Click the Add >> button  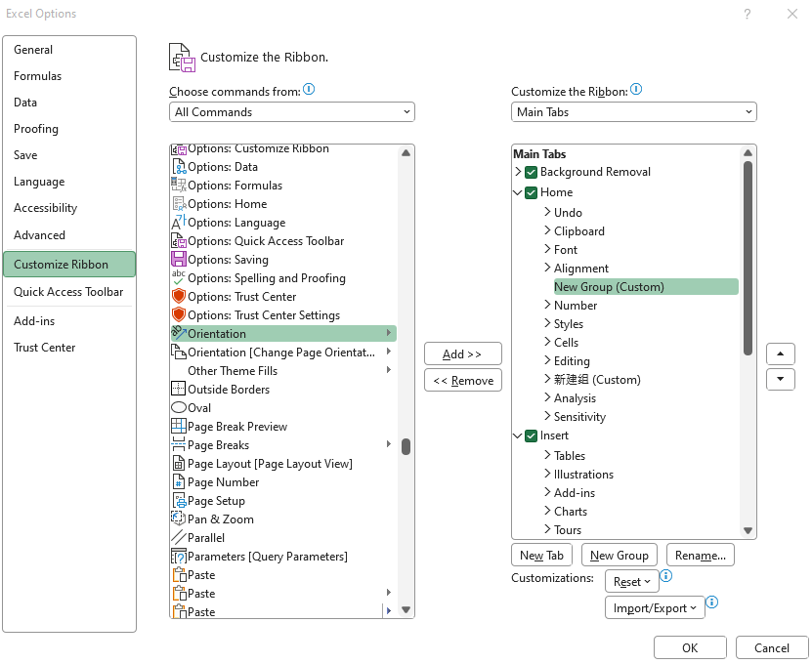click(x=463, y=354)
